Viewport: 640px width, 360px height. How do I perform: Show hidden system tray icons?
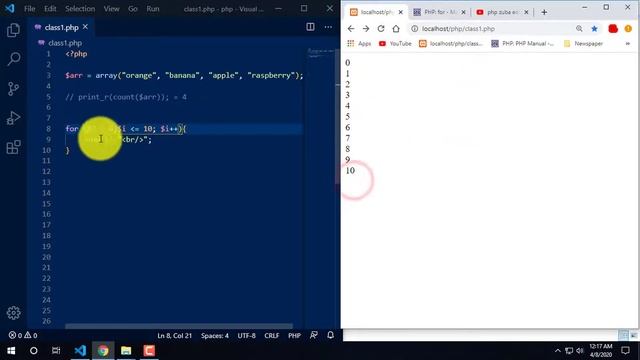[558, 351]
